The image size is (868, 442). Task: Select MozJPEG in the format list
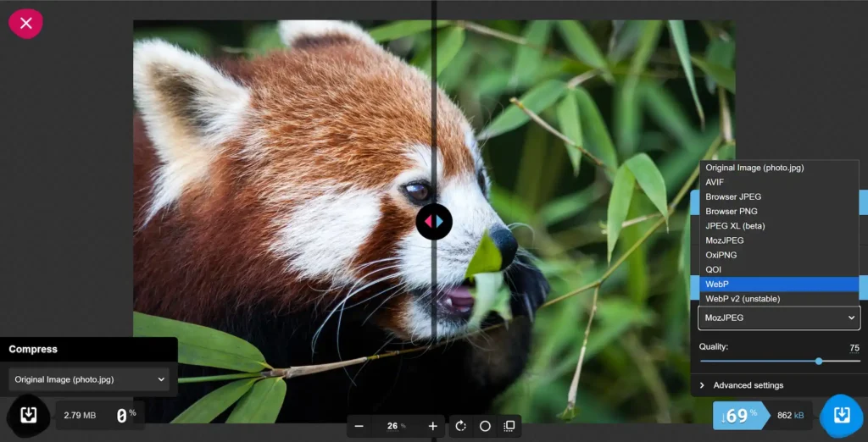pos(779,240)
